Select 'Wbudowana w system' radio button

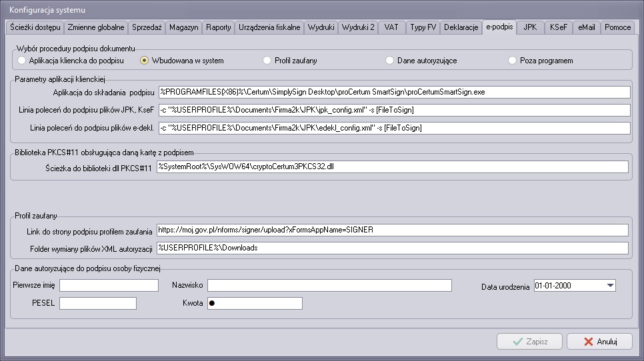[x=145, y=61]
